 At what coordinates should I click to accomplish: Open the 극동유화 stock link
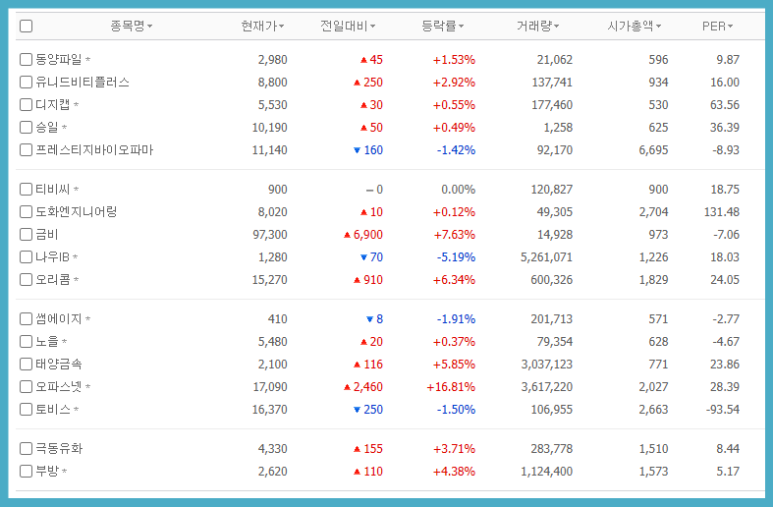pyautogui.click(x=59, y=448)
